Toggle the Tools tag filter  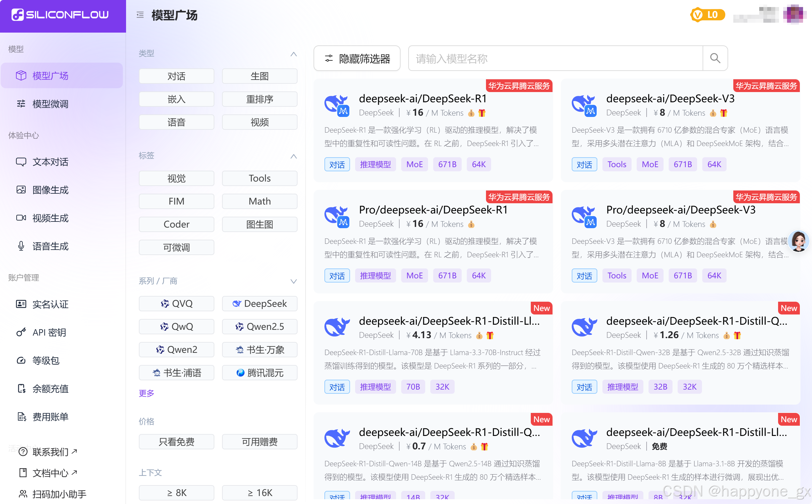[259, 178]
